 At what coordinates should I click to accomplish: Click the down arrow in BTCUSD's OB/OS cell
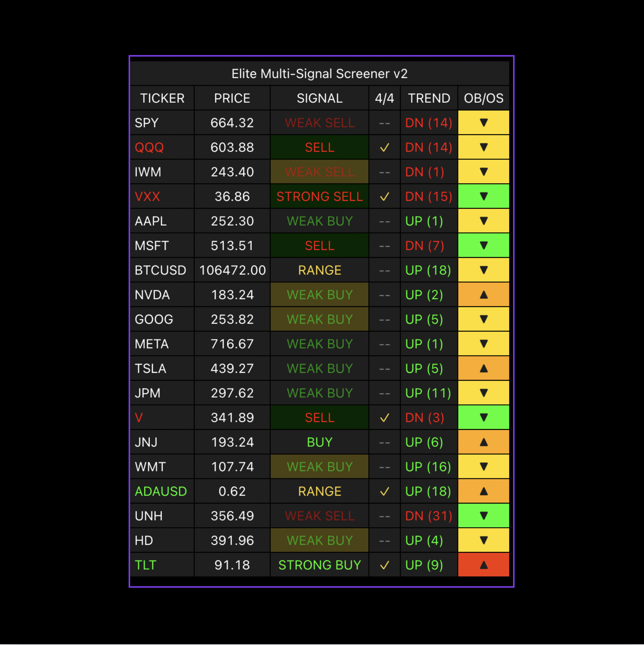[x=484, y=270]
